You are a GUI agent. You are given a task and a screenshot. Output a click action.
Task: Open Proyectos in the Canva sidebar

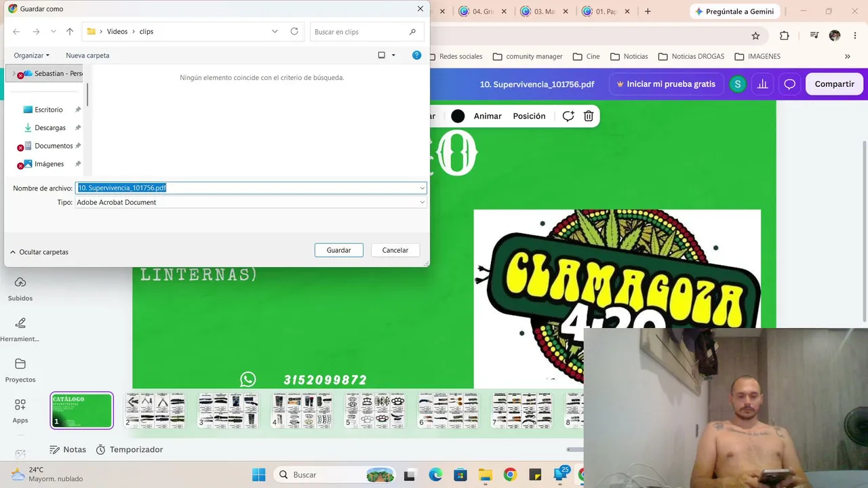pos(20,370)
